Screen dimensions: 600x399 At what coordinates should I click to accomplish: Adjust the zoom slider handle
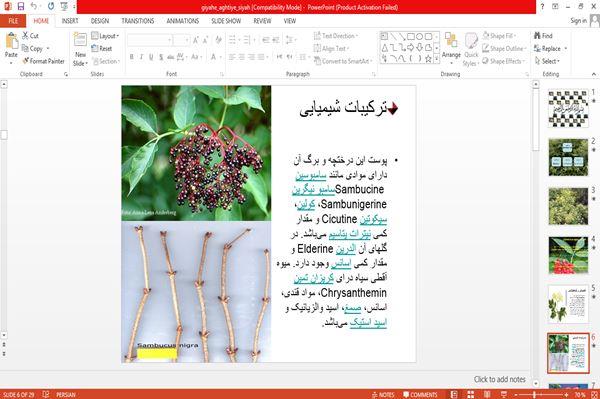tap(534, 395)
